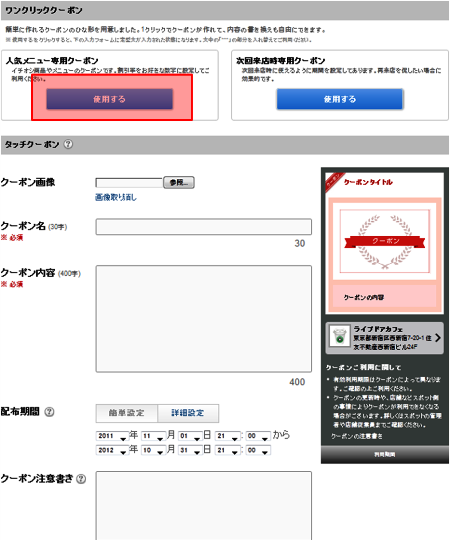
Task: Click クーポンご利用に関して heading in preview
Action: click(x=363, y=367)
